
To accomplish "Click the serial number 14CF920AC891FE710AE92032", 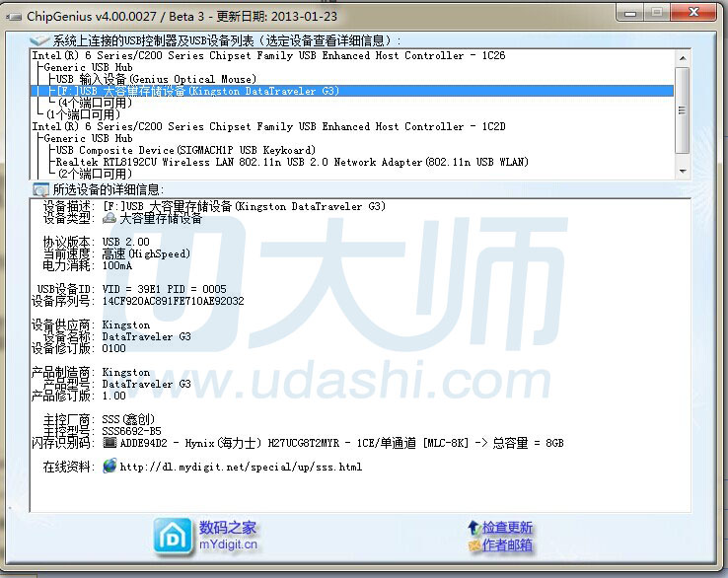I will tap(174, 301).
